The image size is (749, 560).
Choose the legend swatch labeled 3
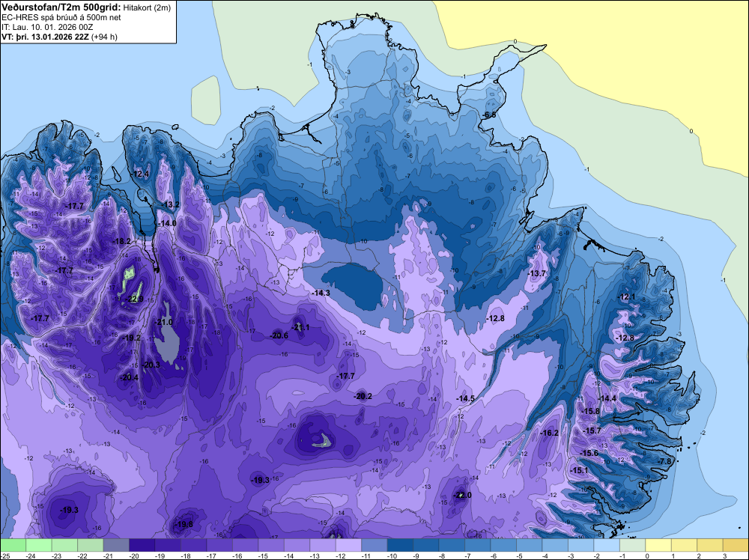[736, 545]
